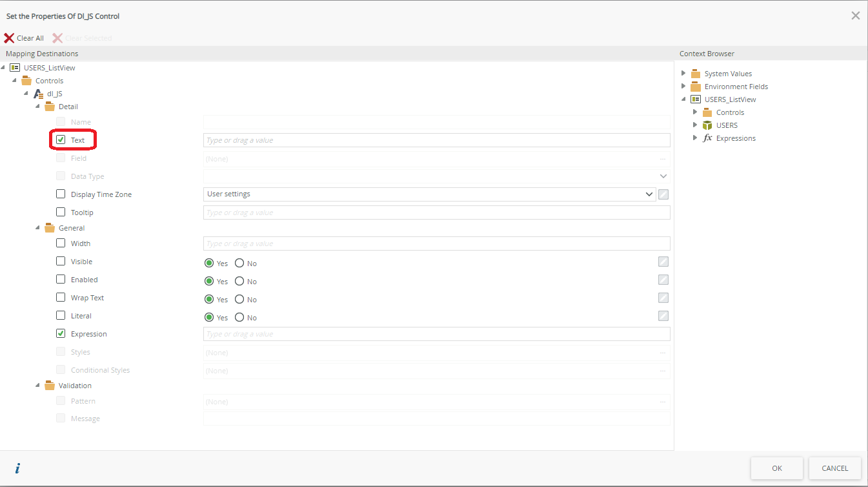
Task: Click the USERS SmartObject cube icon
Action: (707, 125)
